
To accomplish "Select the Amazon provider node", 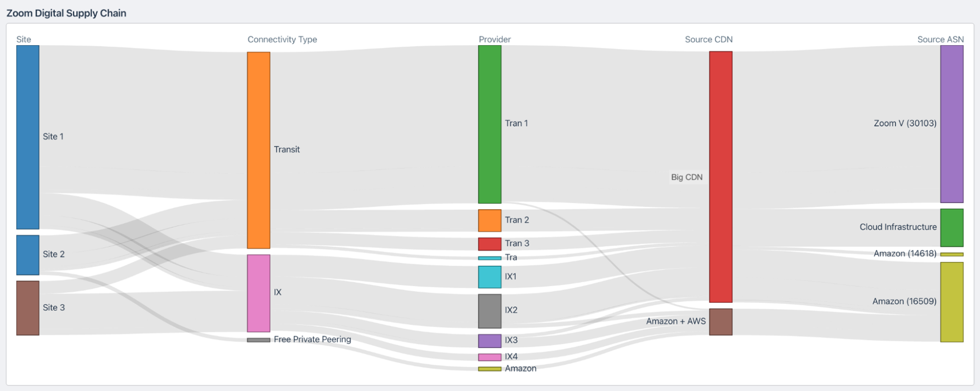I will (x=490, y=369).
